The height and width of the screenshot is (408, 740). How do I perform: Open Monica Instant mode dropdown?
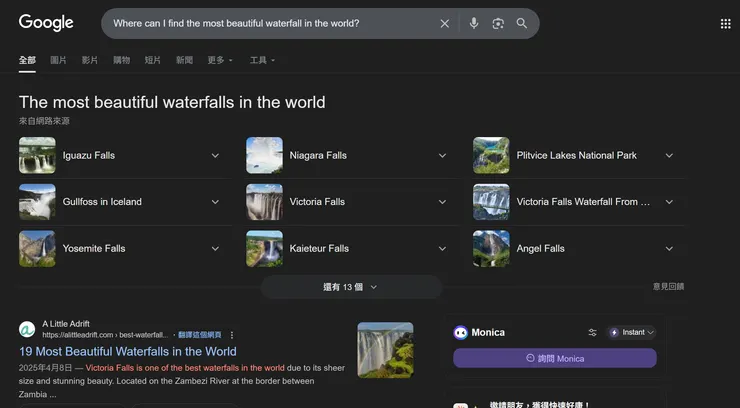(632, 332)
